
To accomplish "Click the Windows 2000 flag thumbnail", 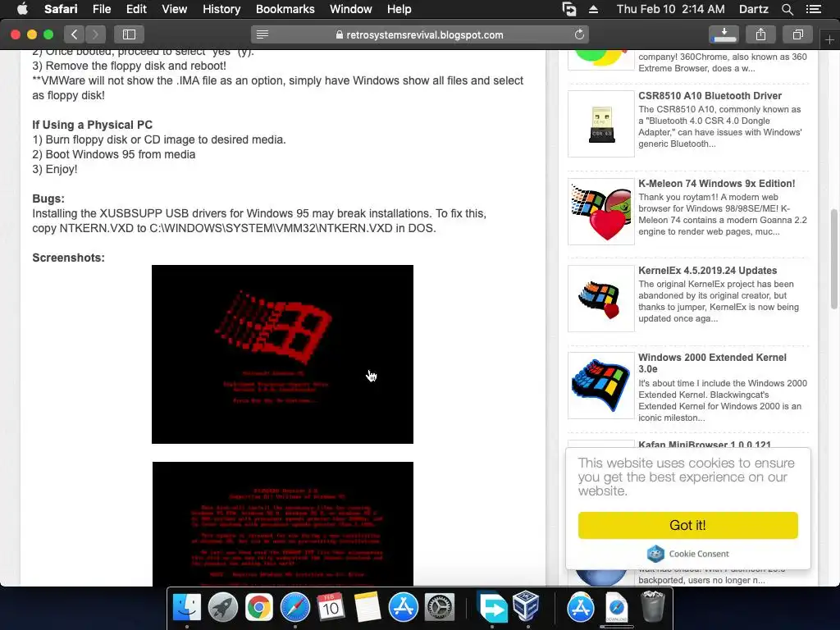I will [x=601, y=386].
